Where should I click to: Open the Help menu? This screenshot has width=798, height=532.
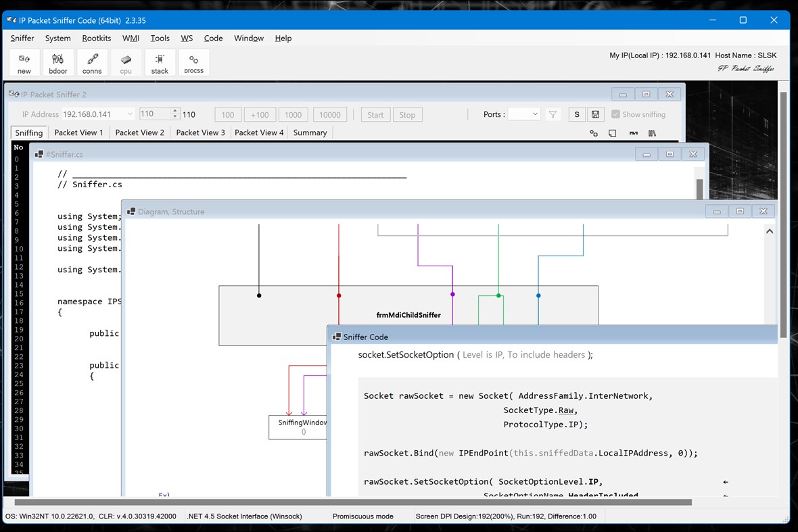pyautogui.click(x=283, y=38)
